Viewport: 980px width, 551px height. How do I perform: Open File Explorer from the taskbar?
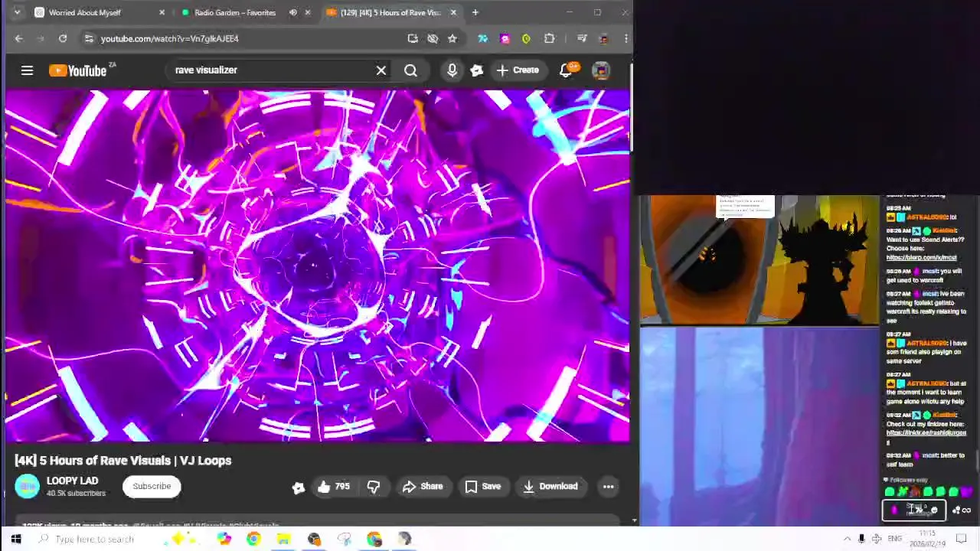pyautogui.click(x=283, y=540)
